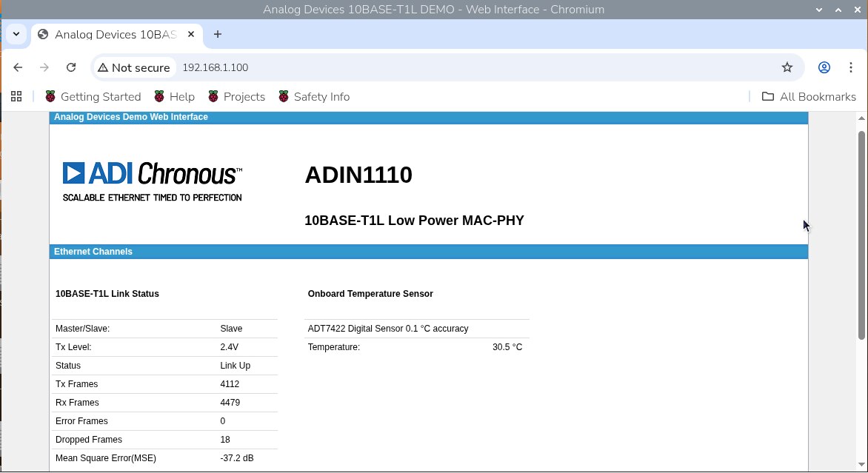Click the Master/Slave value Slave
Screen dimensions: 868x473
(231, 329)
